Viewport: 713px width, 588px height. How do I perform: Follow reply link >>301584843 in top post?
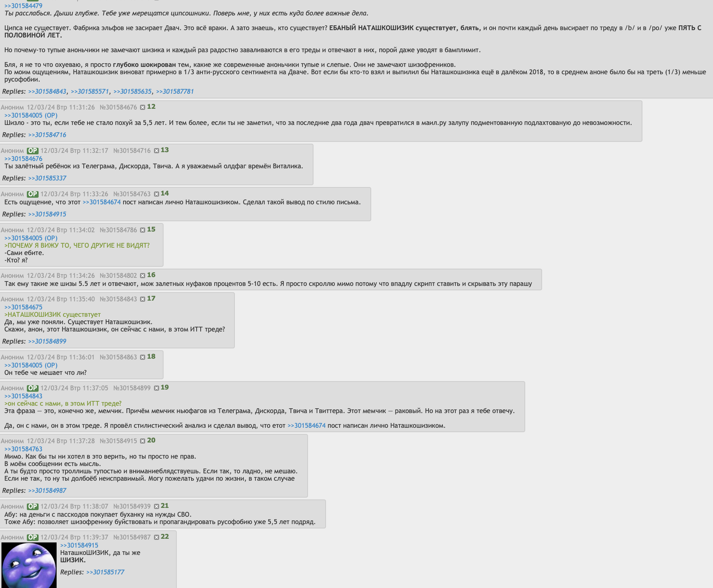(x=47, y=92)
